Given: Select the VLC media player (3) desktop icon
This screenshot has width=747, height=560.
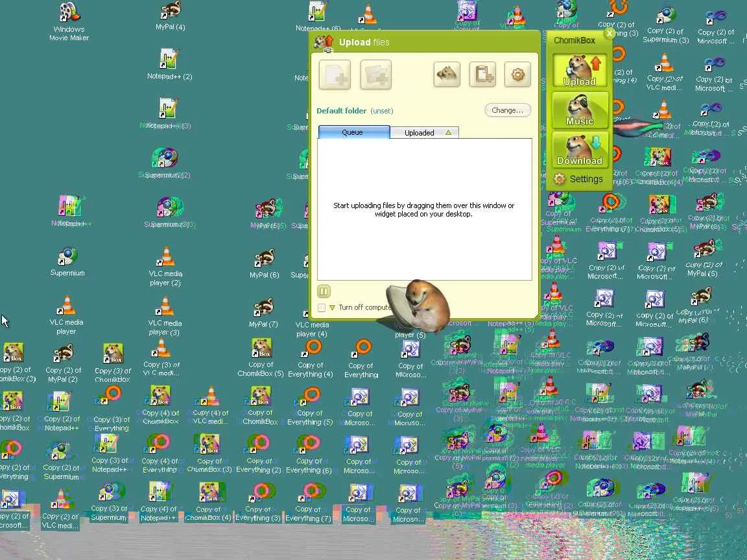Looking at the screenshot, I should point(164,316).
